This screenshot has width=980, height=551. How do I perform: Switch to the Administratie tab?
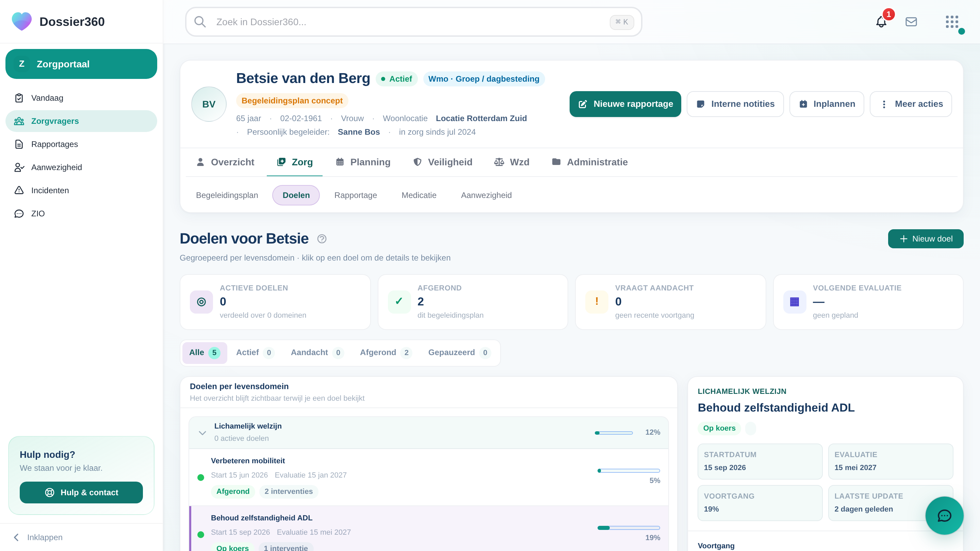[589, 162]
